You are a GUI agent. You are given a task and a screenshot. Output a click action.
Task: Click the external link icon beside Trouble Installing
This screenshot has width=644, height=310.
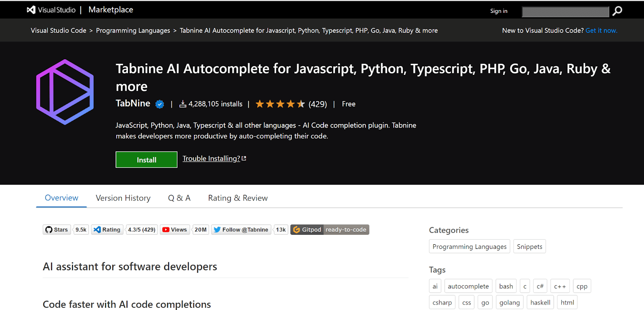[244, 158]
